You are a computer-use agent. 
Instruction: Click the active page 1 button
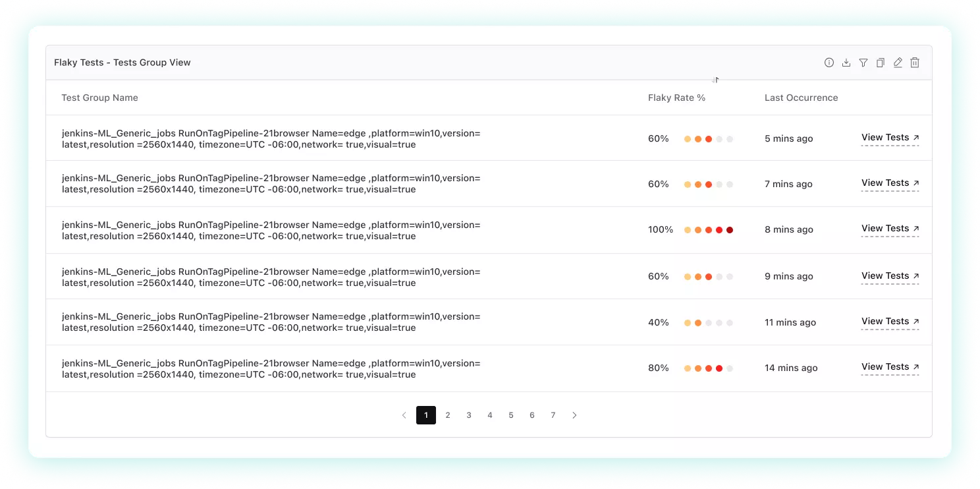(426, 415)
